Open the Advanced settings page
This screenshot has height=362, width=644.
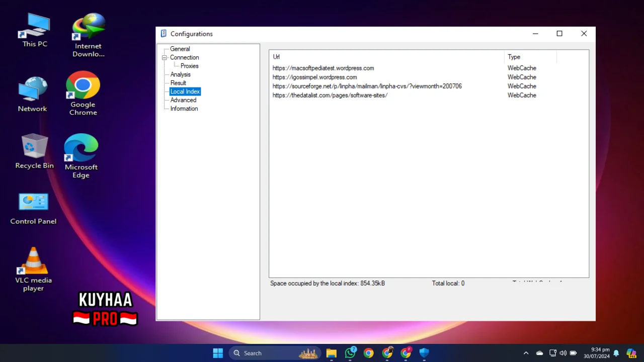tap(183, 100)
